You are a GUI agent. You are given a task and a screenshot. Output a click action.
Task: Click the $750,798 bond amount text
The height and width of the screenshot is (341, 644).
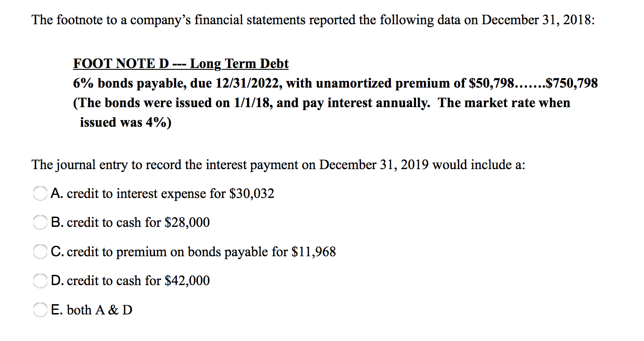pos(571,83)
